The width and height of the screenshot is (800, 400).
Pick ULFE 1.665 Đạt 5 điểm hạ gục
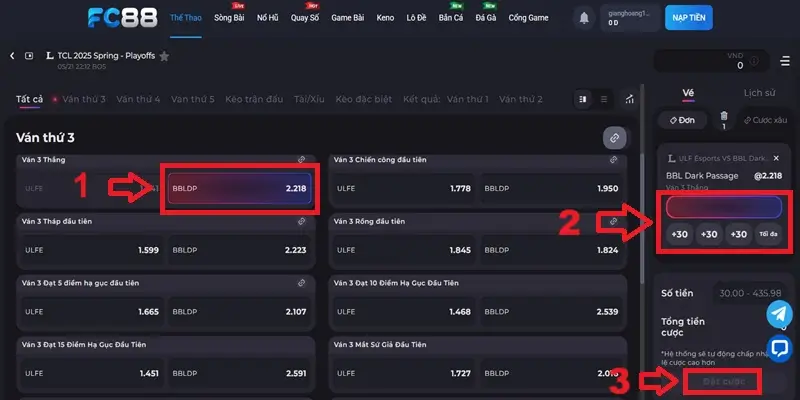coord(92,312)
